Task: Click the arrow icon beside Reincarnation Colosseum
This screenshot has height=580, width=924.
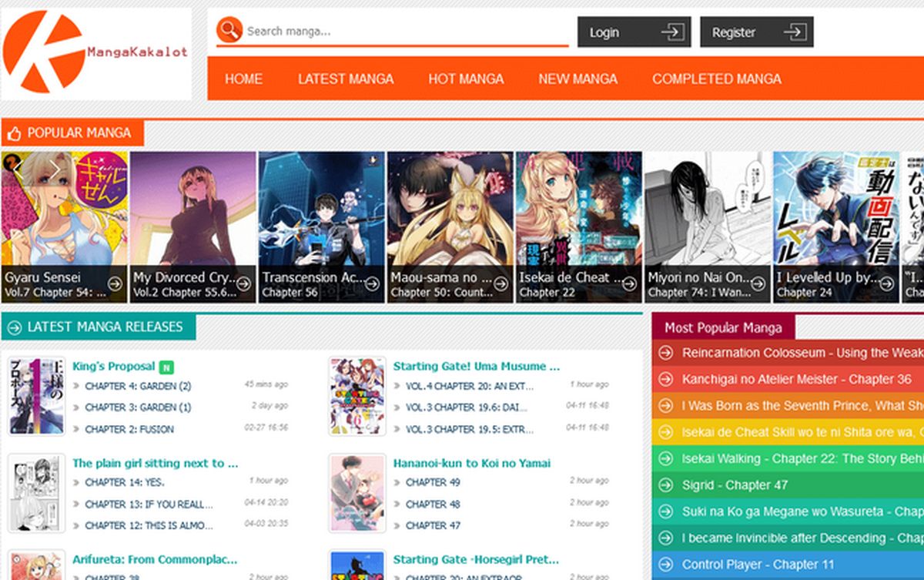Action: coord(667,354)
